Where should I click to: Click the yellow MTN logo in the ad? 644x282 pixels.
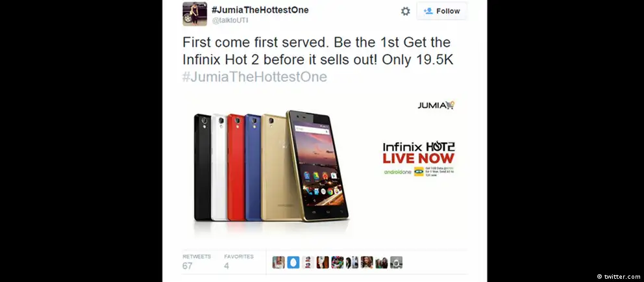pyautogui.click(x=419, y=172)
